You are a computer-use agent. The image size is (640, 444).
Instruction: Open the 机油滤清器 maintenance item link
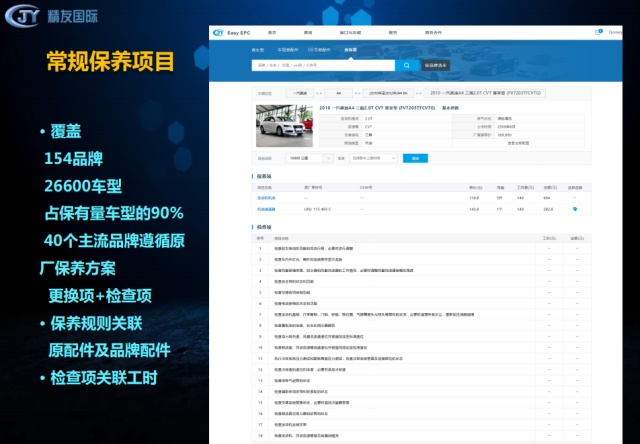point(269,209)
